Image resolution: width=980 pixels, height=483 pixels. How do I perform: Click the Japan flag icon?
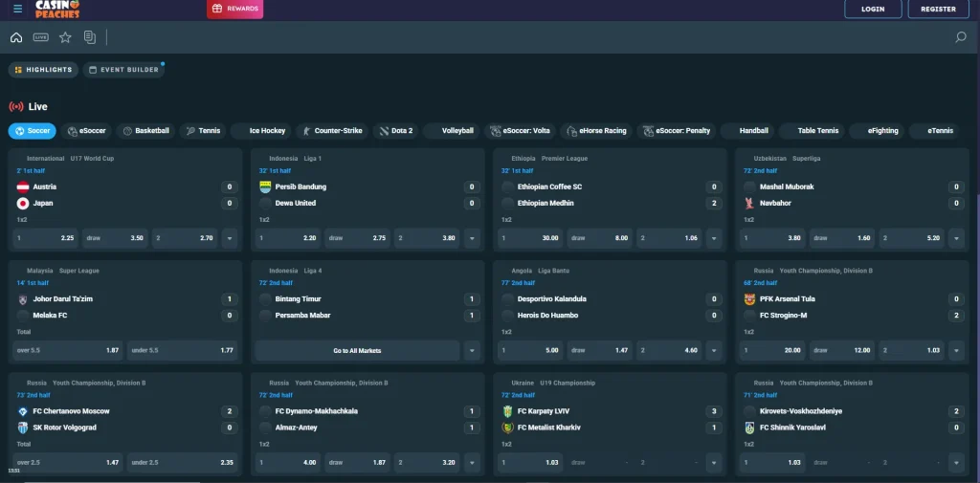[23, 203]
